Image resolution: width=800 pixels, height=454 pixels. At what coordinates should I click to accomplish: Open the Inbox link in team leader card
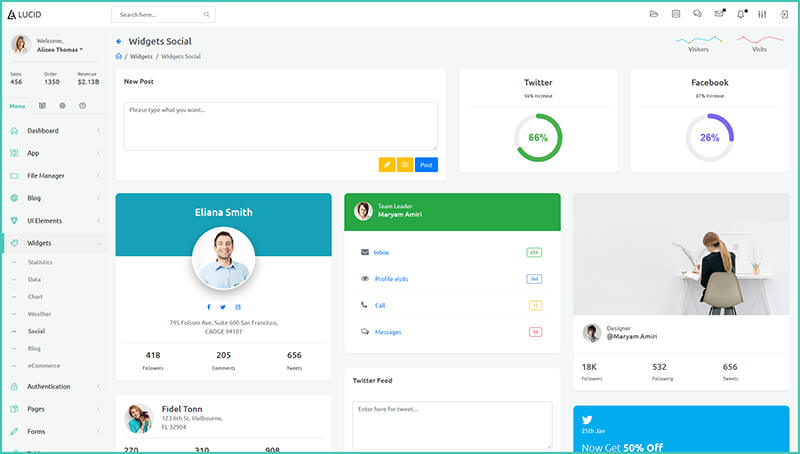click(x=381, y=252)
